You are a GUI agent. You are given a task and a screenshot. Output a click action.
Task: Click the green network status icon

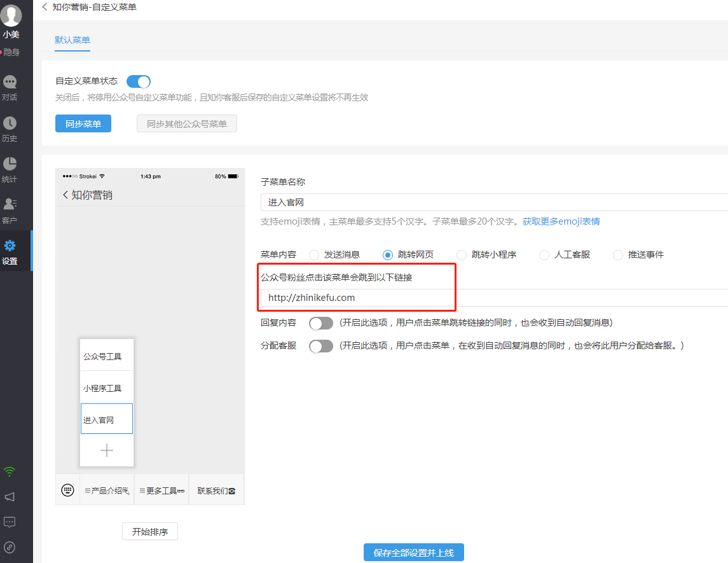(10, 470)
